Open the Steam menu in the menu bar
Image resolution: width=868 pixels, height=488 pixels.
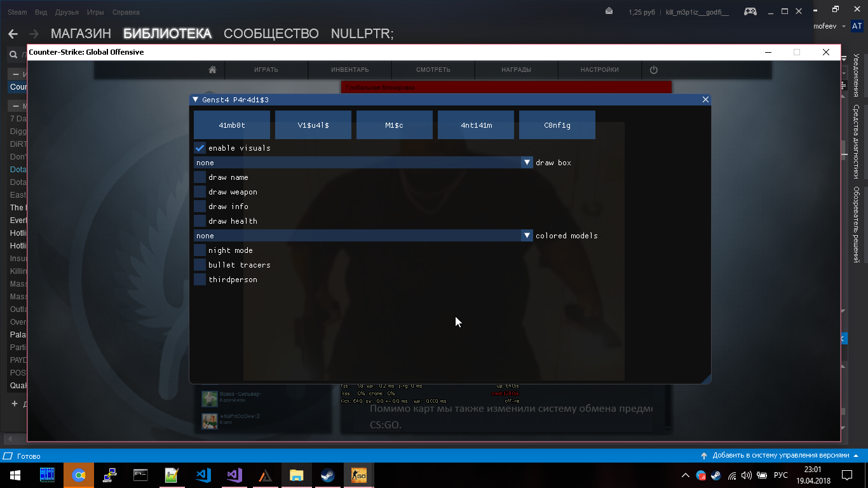pyautogui.click(x=17, y=12)
